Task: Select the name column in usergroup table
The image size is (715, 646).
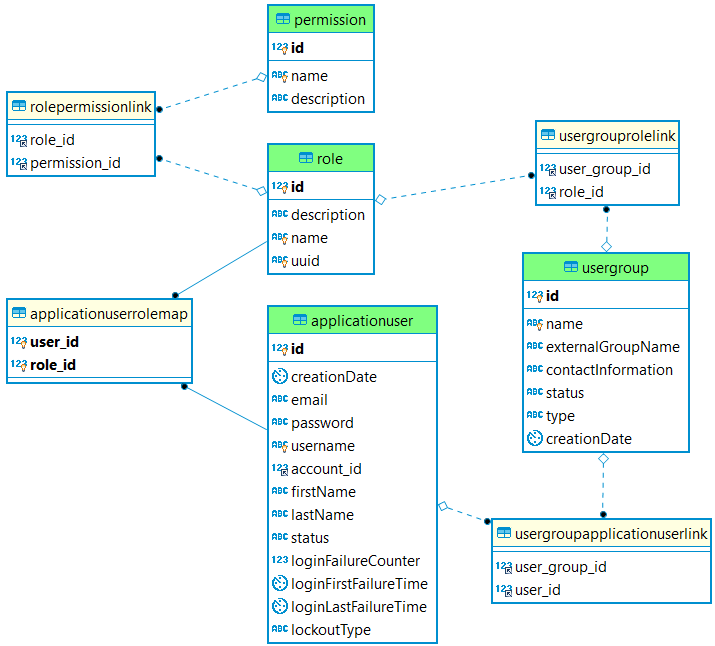Action: 606,324
